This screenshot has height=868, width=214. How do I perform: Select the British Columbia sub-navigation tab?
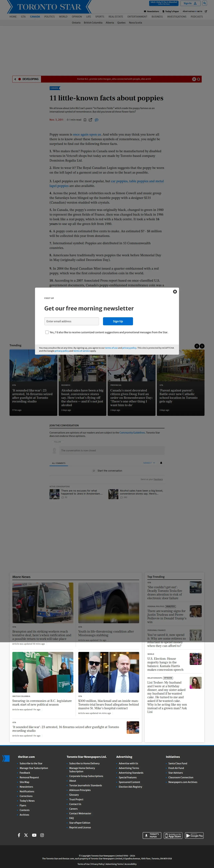pyautogui.click(x=93, y=23)
